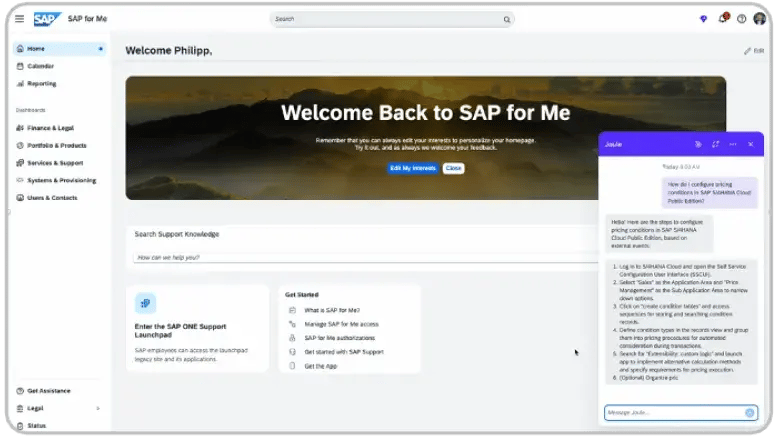Click the How can we help you field
Image resolution: width=778 pixels, height=438 pixels.
366,257
